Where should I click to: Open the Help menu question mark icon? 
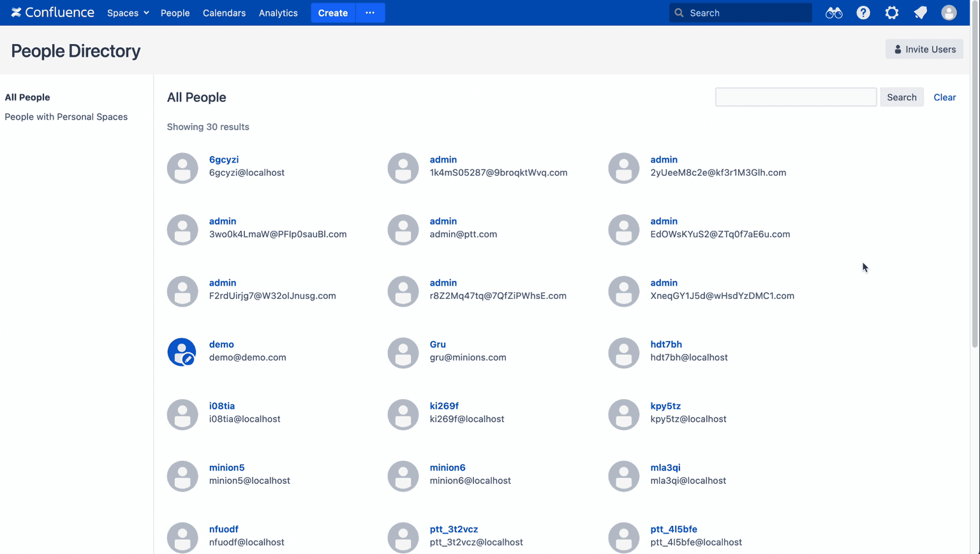[863, 13]
